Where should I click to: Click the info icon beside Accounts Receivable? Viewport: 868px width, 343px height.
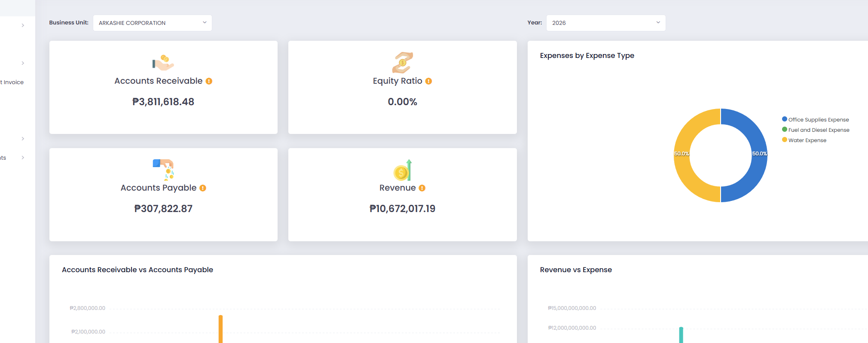point(209,81)
